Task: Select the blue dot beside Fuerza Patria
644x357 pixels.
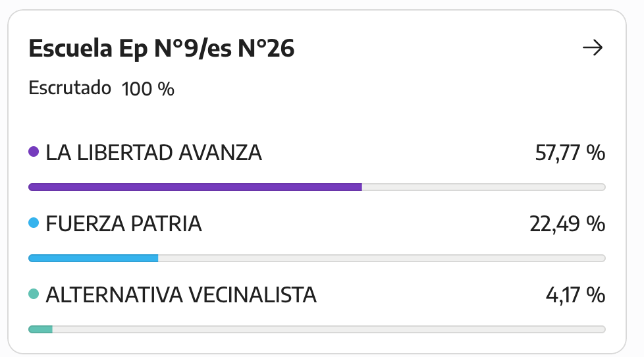Action: tap(34, 223)
